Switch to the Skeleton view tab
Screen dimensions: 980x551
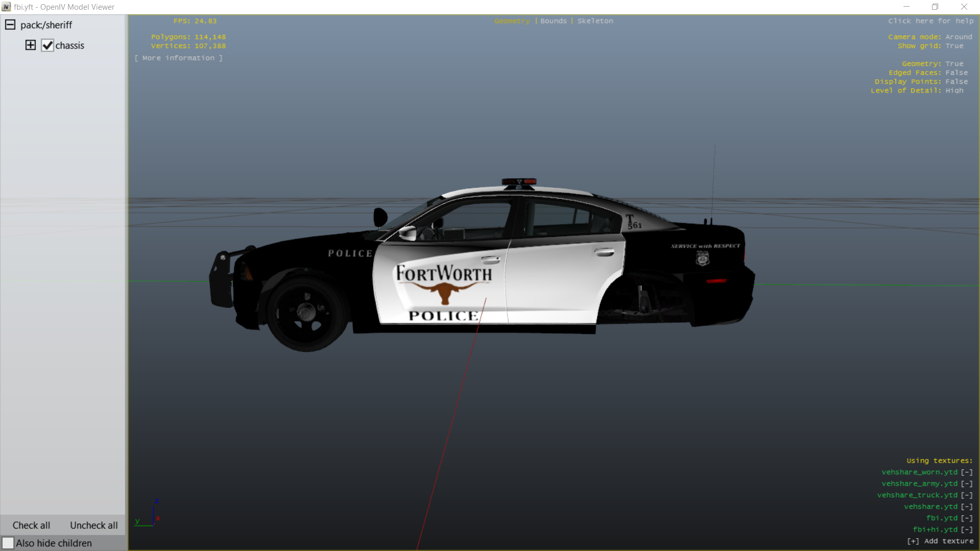pyautogui.click(x=595, y=21)
